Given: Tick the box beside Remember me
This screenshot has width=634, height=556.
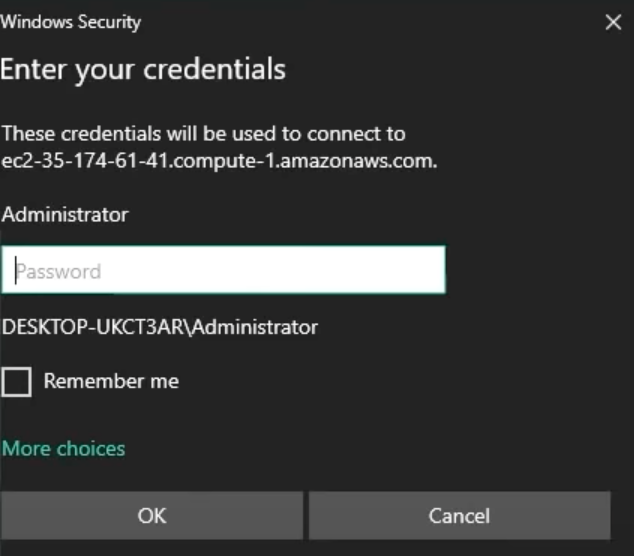Looking at the screenshot, I should pos(17,381).
